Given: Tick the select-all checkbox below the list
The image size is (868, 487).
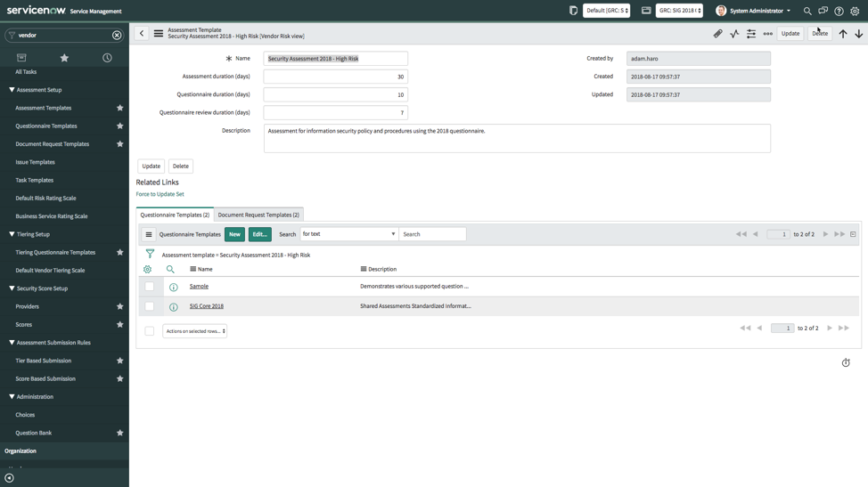Looking at the screenshot, I should [x=150, y=331].
